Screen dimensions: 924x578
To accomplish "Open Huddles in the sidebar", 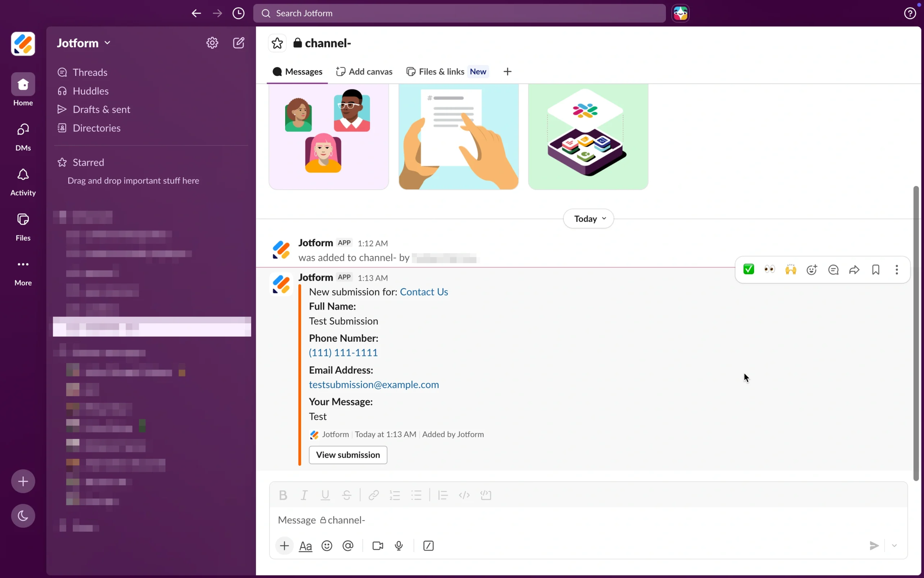I will [x=83, y=91].
